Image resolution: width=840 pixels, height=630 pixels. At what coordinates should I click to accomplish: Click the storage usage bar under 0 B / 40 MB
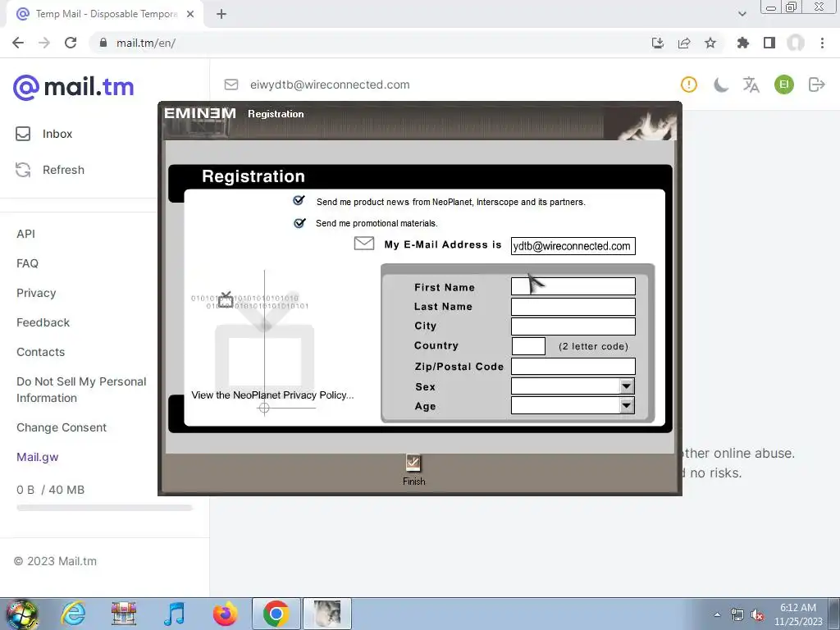point(104,507)
